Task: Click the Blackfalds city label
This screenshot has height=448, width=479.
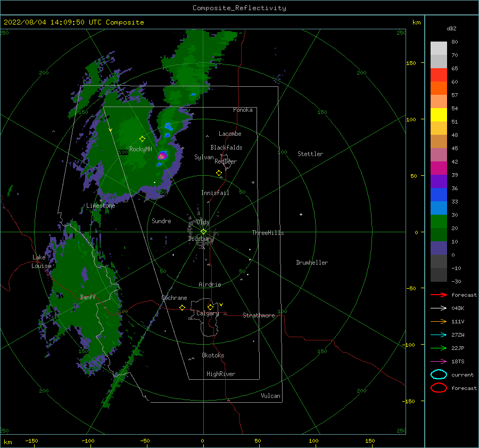Action: coord(226,148)
